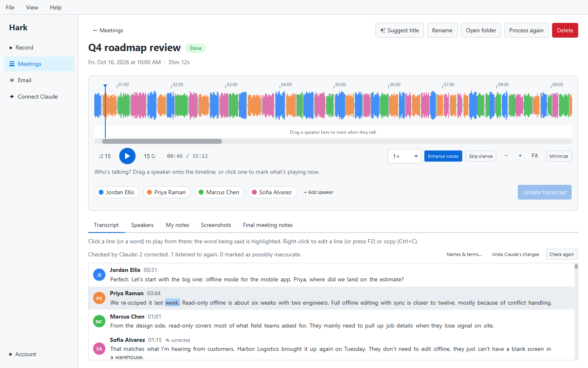Click Add speaker
588x368 pixels.
coord(319,192)
